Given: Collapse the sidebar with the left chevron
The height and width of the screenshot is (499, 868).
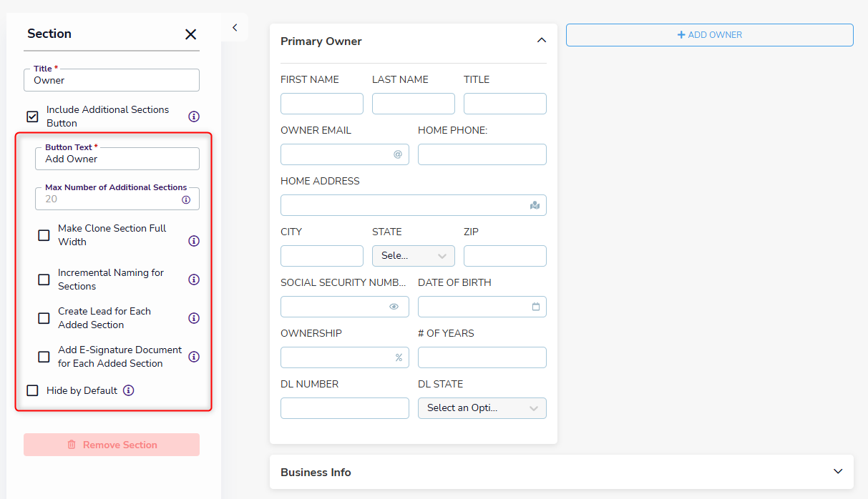Looking at the screenshot, I should [x=235, y=27].
